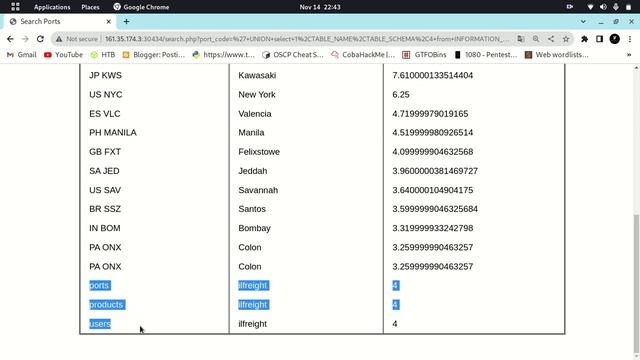Click the highlighted ports table name
Image resolution: width=640 pixels, height=360 pixels.
pyautogui.click(x=99, y=285)
